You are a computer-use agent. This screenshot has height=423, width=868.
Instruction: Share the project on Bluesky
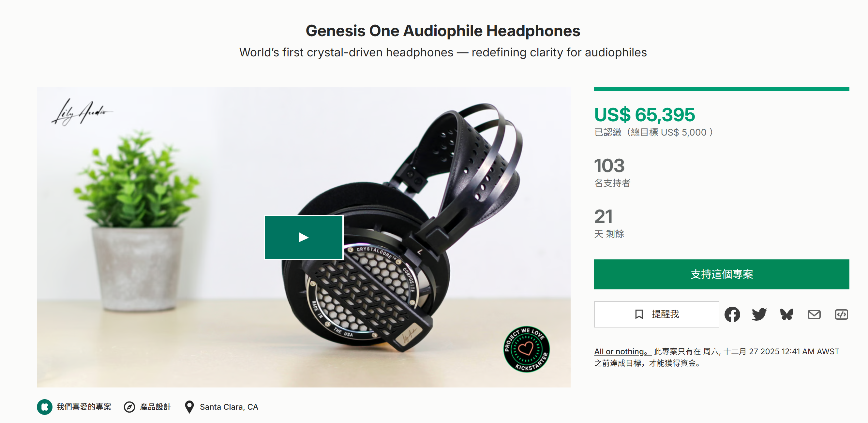[787, 314]
